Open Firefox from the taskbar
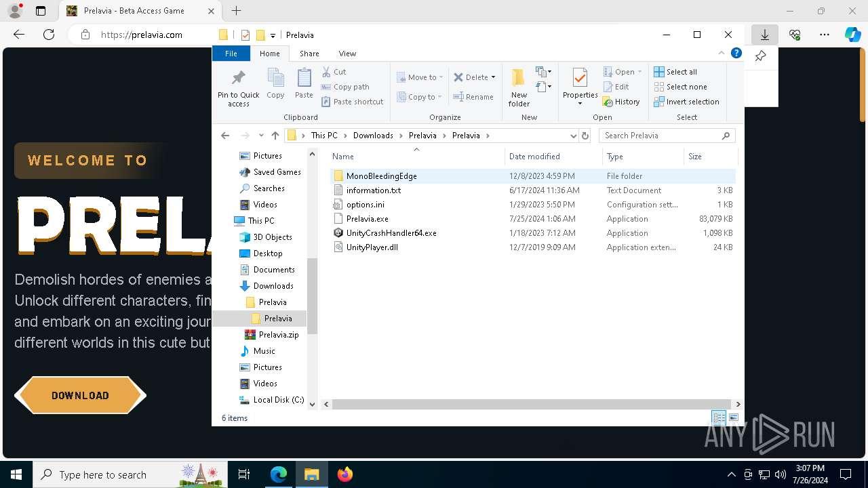 click(345, 474)
